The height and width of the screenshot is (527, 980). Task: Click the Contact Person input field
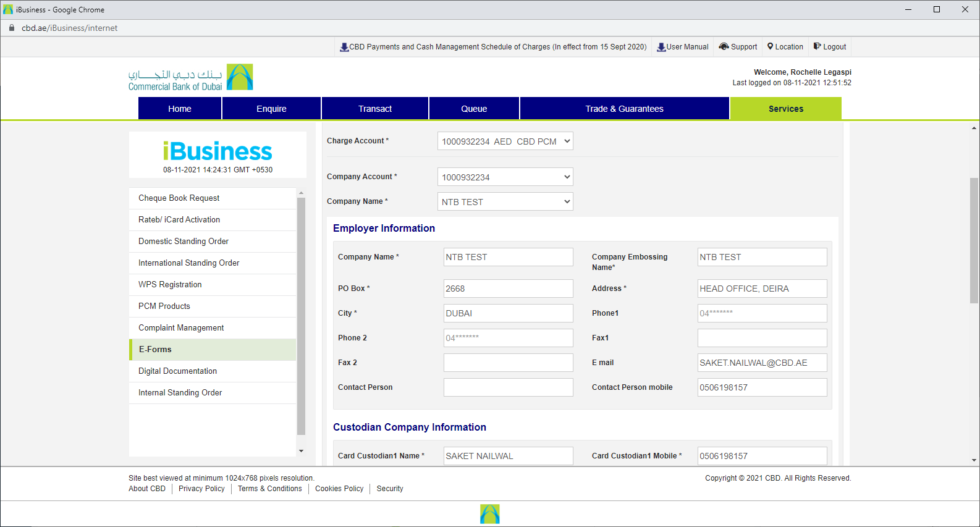(509, 387)
